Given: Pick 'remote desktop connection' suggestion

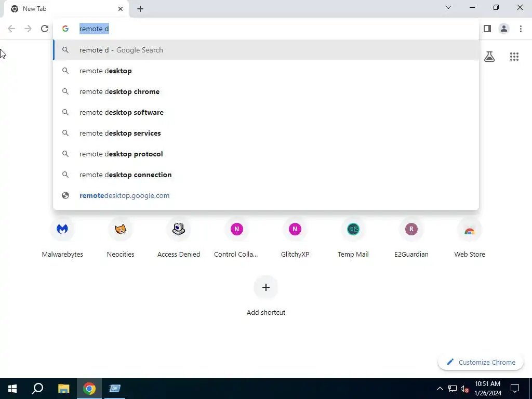Looking at the screenshot, I should click(266, 175).
